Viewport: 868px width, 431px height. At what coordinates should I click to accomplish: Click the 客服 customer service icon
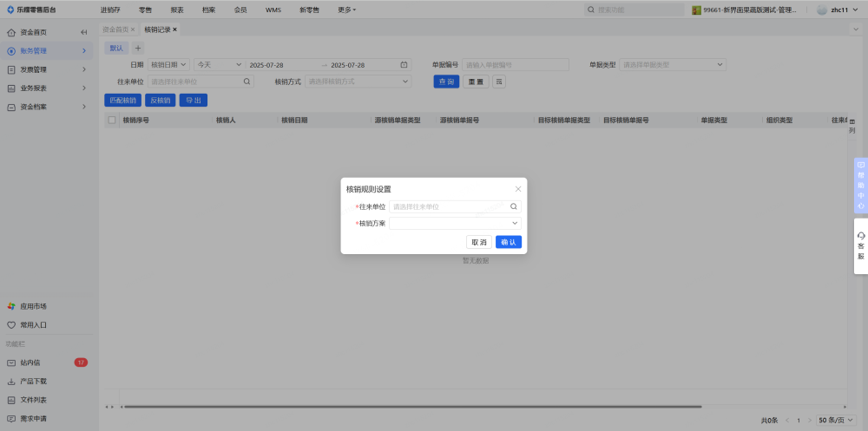tap(860, 236)
